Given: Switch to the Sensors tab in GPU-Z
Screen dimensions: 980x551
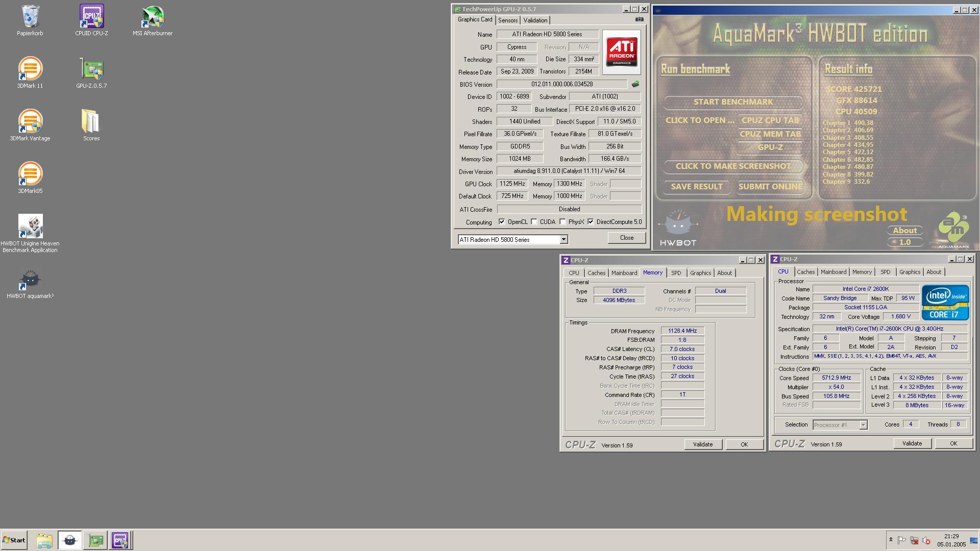Looking at the screenshot, I should point(508,20).
